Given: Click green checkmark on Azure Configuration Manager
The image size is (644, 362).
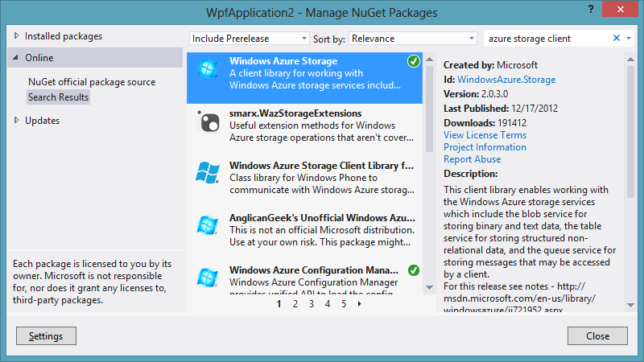Looking at the screenshot, I should 414,269.
